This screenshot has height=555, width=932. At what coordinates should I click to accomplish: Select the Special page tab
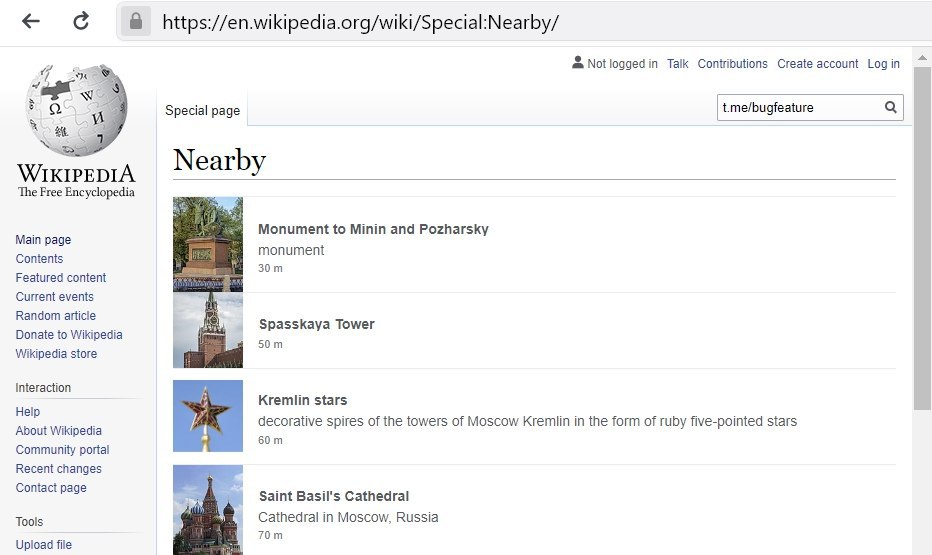202,111
